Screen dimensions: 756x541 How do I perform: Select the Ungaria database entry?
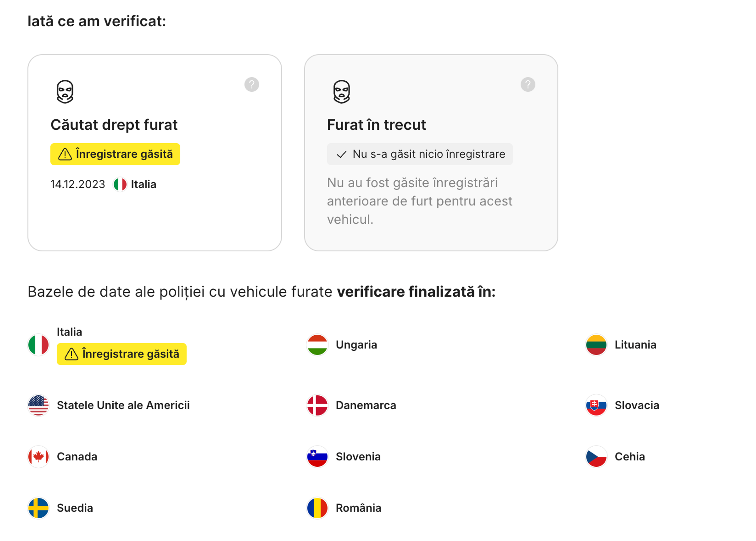point(356,345)
